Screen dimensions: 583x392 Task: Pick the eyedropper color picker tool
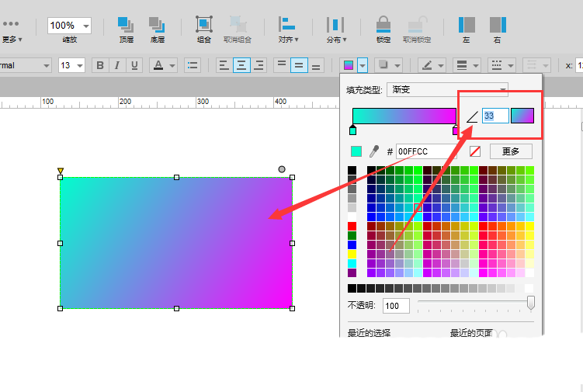click(373, 151)
